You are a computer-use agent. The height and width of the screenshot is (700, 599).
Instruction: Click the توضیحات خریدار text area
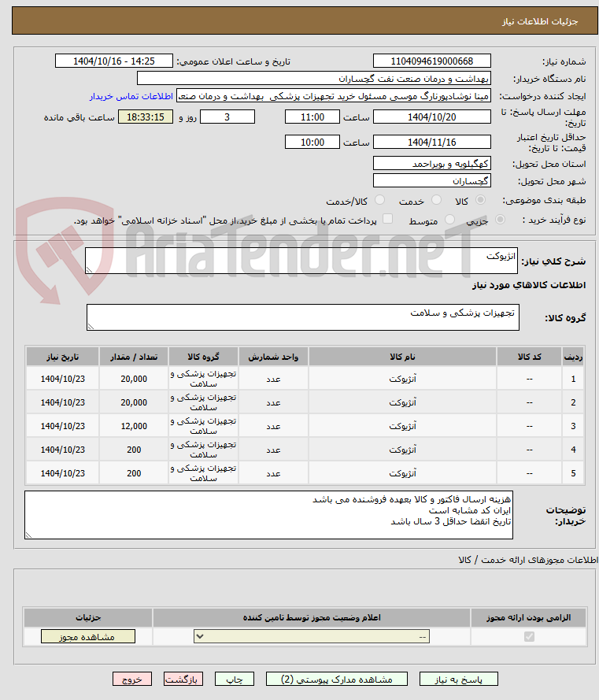point(268,515)
